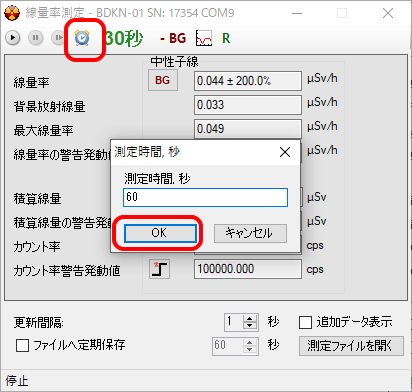Image resolution: width=412 pixels, height=392 pixels.
Task: Click the 測定時間 input containing 60
Action: pyautogui.click(x=205, y=197)
